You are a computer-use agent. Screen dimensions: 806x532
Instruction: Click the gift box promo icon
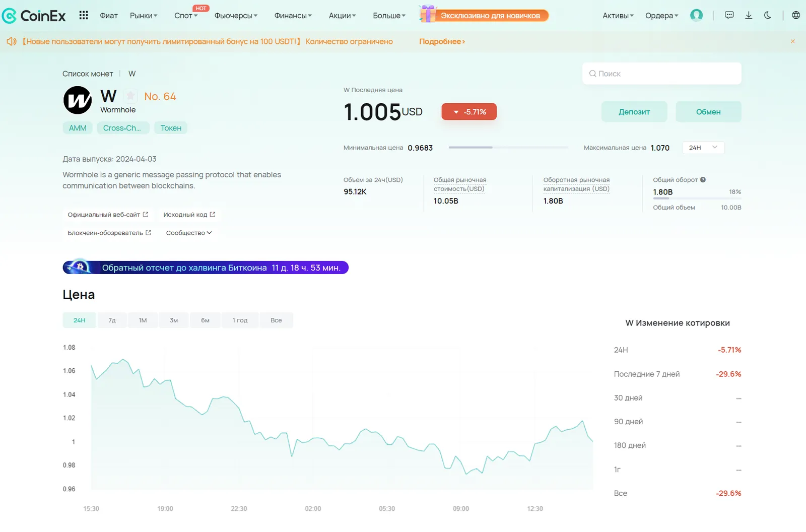point(427,14)
